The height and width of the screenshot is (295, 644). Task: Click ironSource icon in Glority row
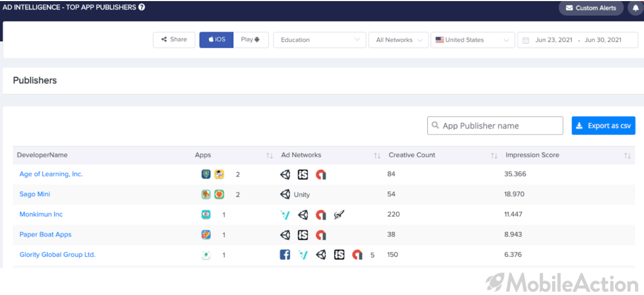click(x=339, y=255)
